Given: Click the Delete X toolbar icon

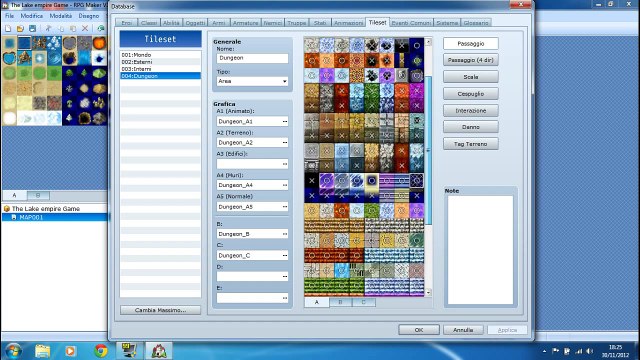Looking at the screenshot, I should coord(85,28).
